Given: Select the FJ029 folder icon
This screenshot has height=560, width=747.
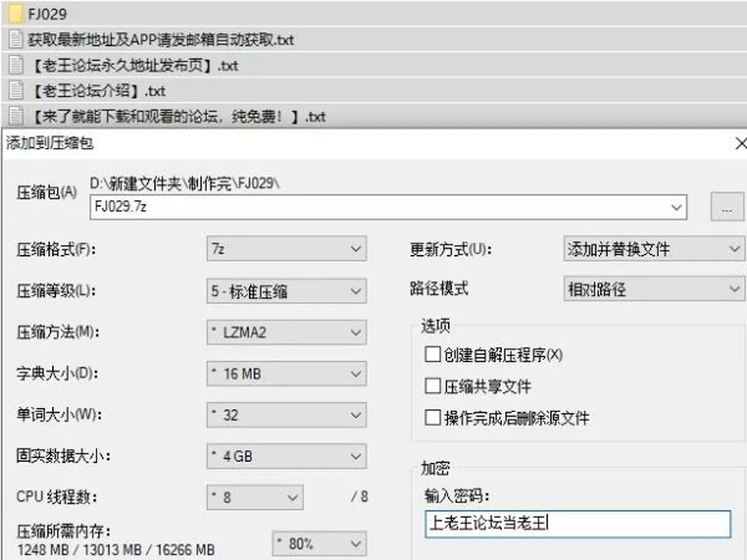Looking at the screenshot, I should [x=16, y=13].
